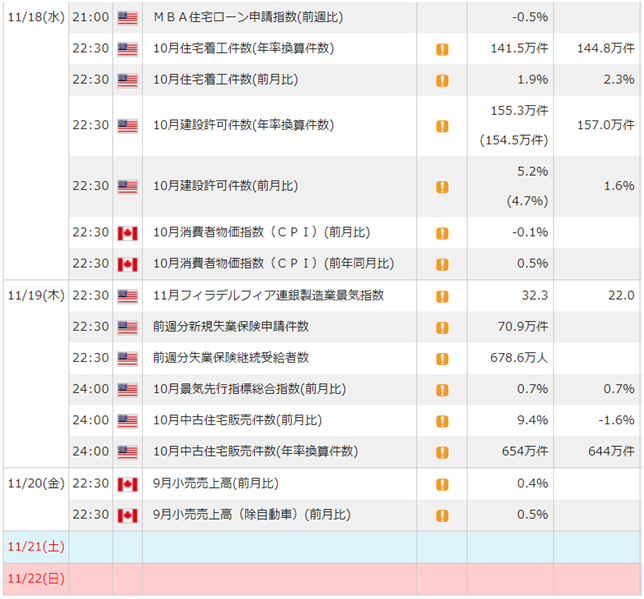Click the 141.5万件 previous value
Screen dimensions: 644x599
coord(520,48)
